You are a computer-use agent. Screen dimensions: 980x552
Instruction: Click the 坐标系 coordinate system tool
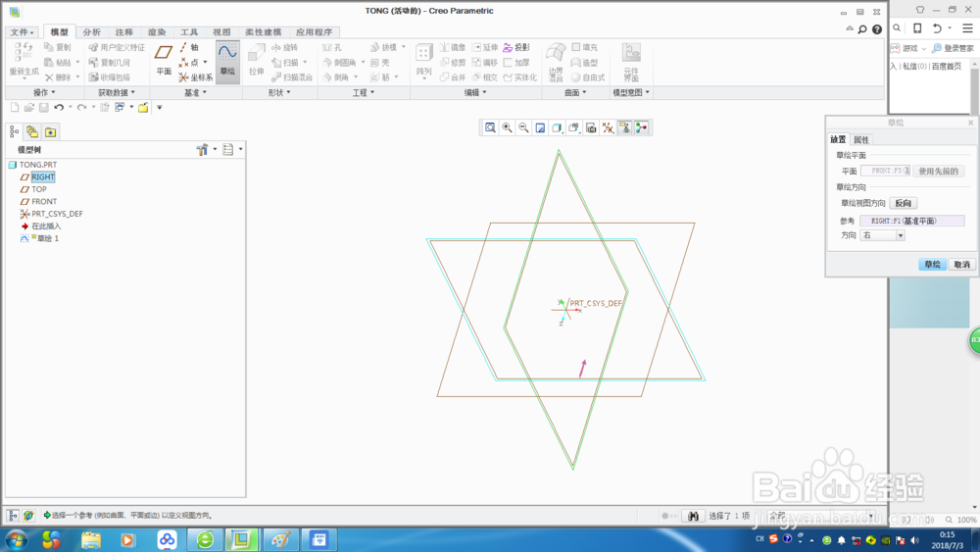coord(196,77)
